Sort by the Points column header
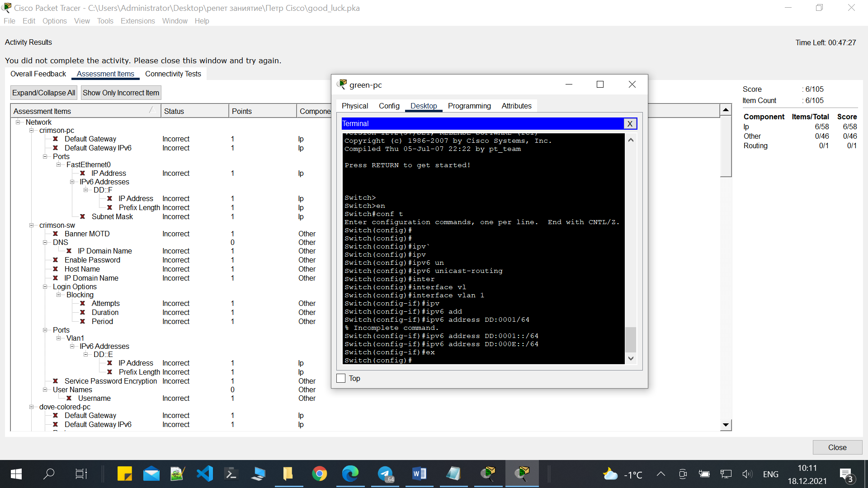This screenshot has height=488, width=868. (263, 111)
